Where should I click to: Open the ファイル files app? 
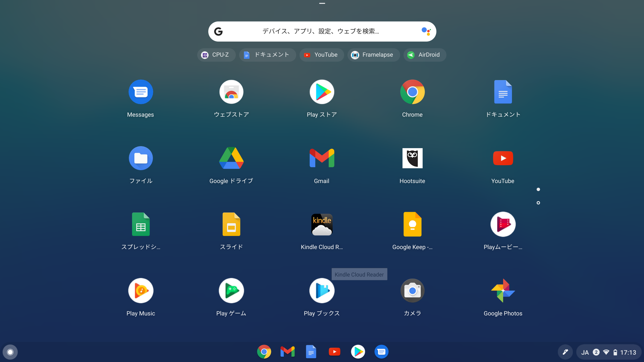(141, 158)
